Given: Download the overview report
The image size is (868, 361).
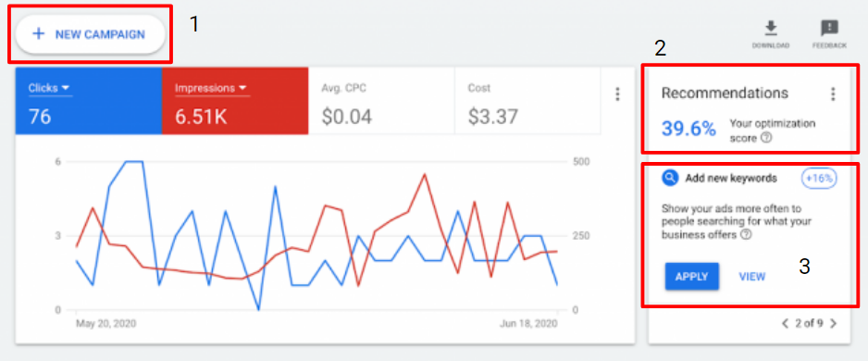Looking at the screenshot, I should pyautogui.click(x=771, y=34).
